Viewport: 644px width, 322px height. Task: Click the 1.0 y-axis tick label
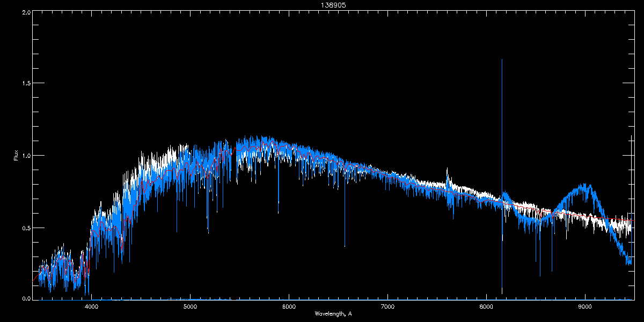(26, 156)
